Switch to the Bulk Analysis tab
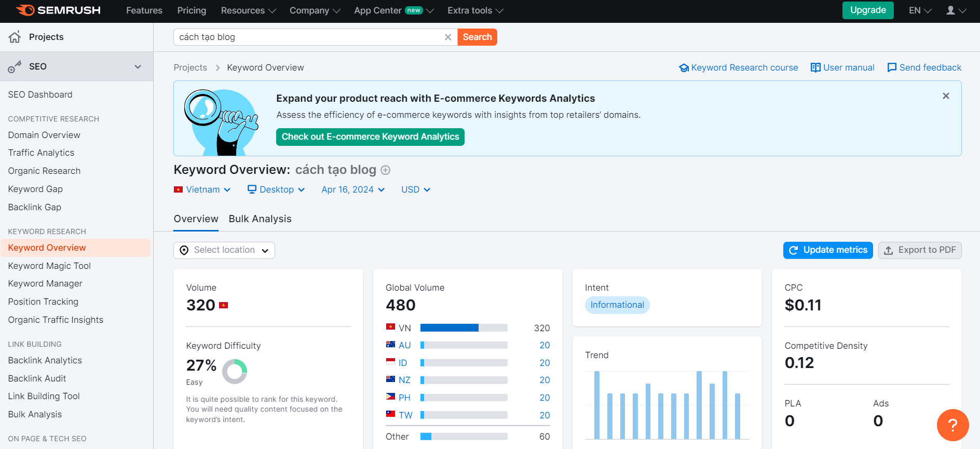Image resolution: width=980 pixels, height=449 pixels. pos(260,219)
